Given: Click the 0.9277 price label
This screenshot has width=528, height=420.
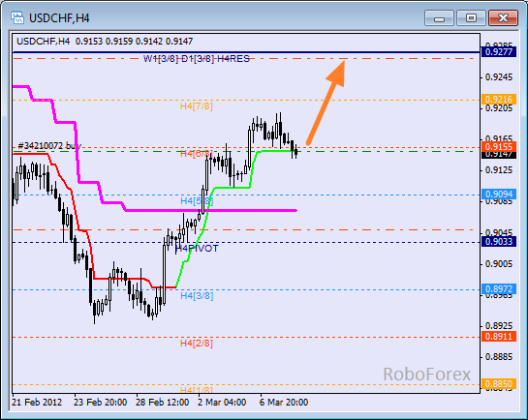Looking at the screenshot, I should coord(499,52).
